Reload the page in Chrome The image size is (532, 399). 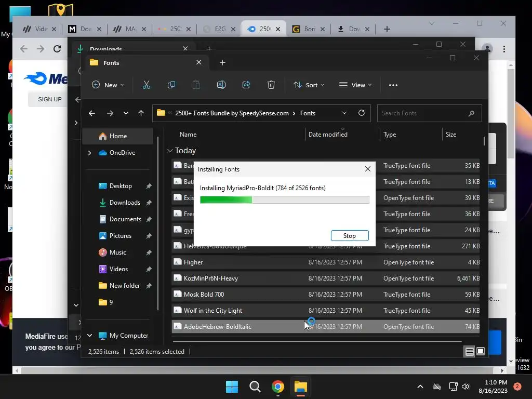(x=57, y=49)
